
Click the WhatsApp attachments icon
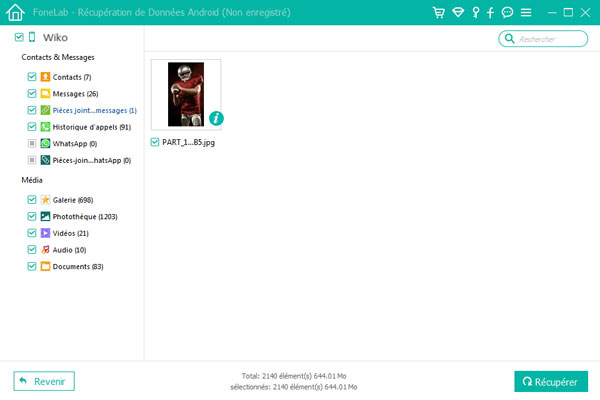click(x=45, y=160)
